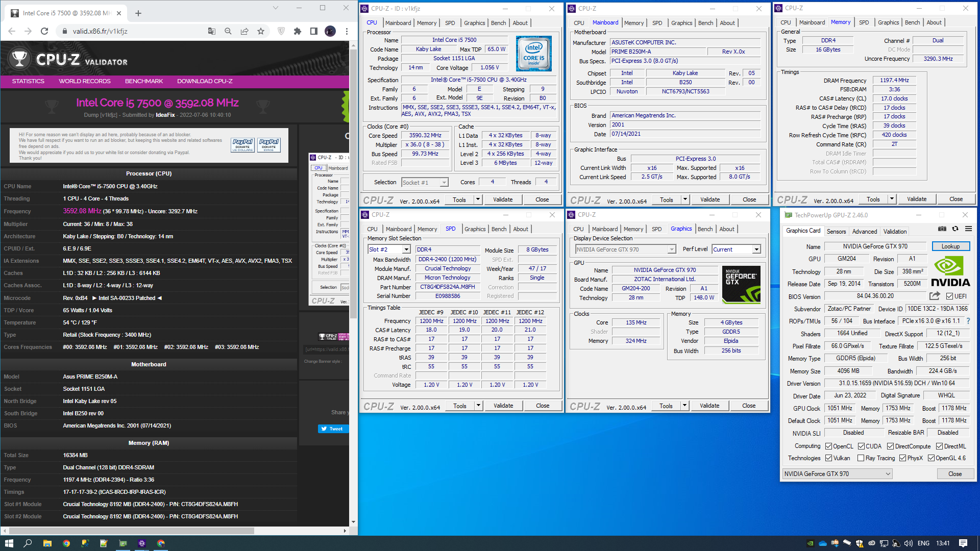Open CPU-Z from the taskbar
Image resolution: width=980 pixels, height=551 pixels.
[x=142, y=543]
